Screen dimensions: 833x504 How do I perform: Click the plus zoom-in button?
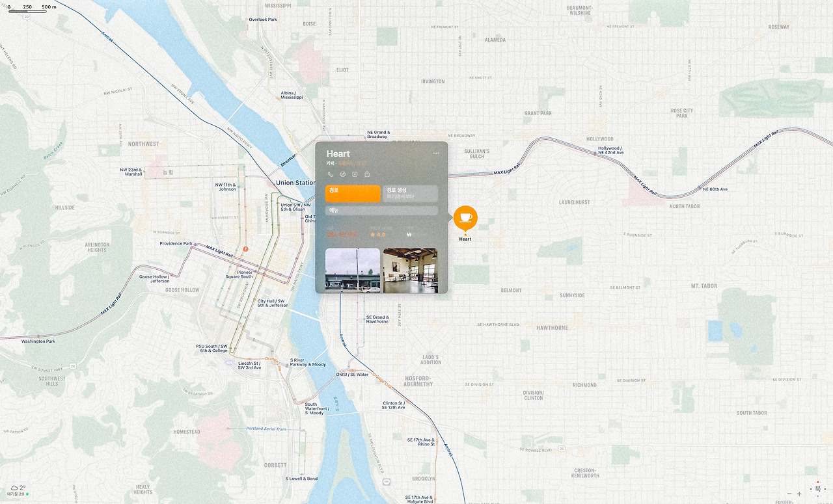[x=800, y=494]
